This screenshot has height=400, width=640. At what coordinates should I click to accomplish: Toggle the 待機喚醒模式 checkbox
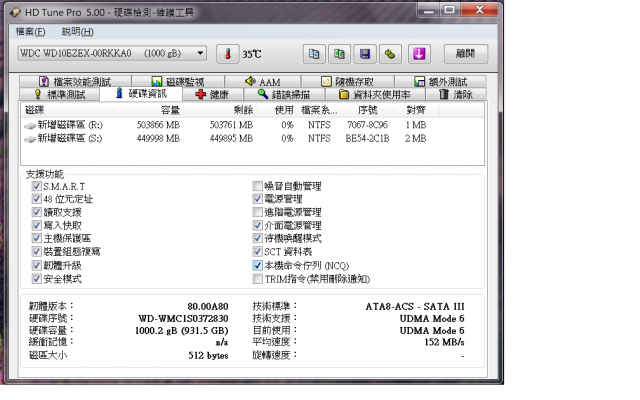(257, 238)
